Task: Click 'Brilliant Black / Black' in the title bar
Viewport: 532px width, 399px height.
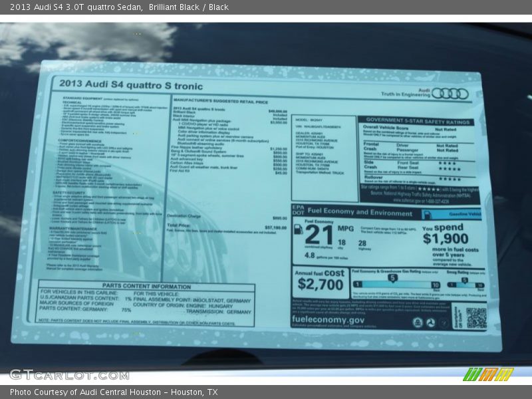Action: (189, 7)
